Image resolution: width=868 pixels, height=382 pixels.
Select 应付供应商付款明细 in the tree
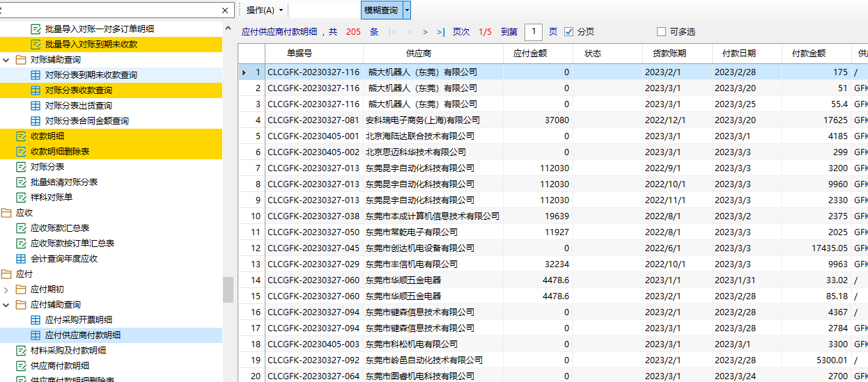82,335
